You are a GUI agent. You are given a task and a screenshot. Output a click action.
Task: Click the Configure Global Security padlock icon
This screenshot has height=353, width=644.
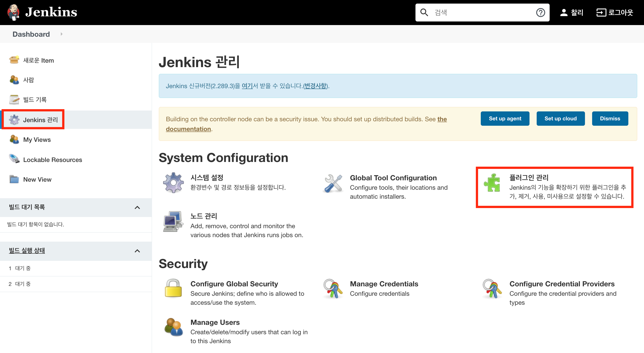tap(173, 288)
